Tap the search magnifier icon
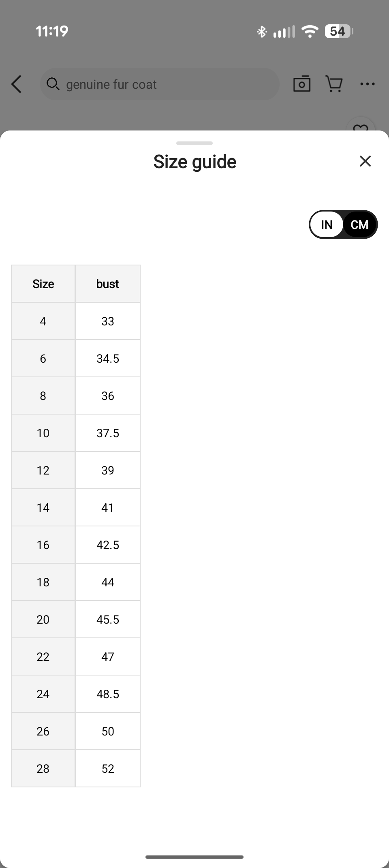Image resolution: width=389 pixels, height=868 pixels. 53,84
